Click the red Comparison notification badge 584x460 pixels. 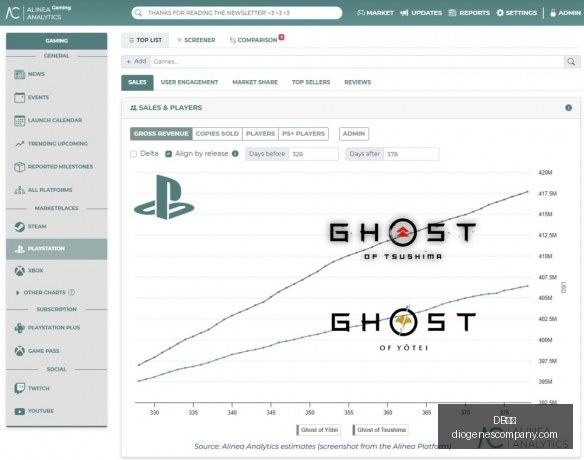tap(282, 37)
